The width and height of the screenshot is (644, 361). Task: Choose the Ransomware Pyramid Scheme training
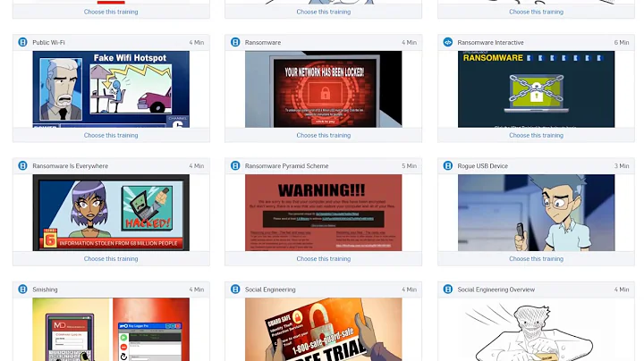point(324,259)
